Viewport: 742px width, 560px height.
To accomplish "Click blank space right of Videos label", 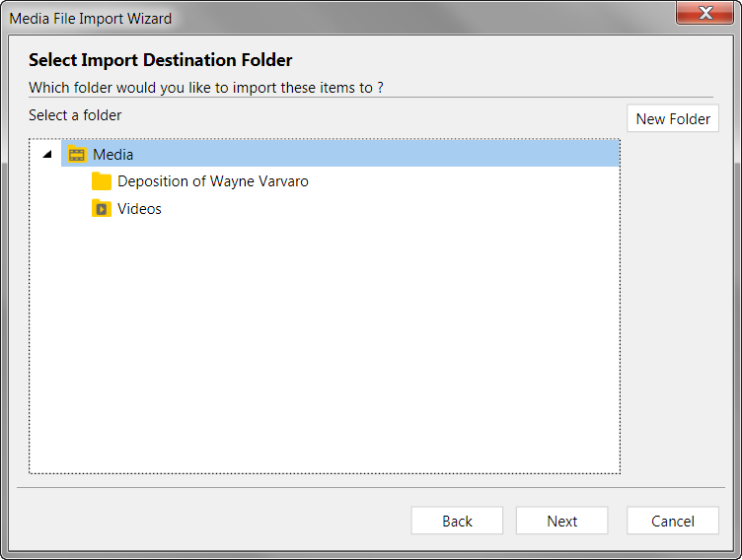I will [x=391, y=209].
